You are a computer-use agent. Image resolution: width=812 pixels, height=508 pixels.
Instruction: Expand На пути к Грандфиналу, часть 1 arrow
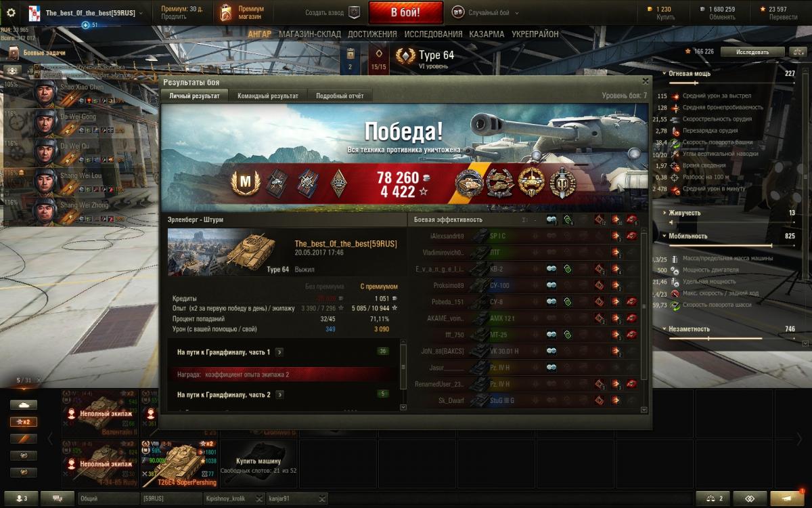(279, 352)
